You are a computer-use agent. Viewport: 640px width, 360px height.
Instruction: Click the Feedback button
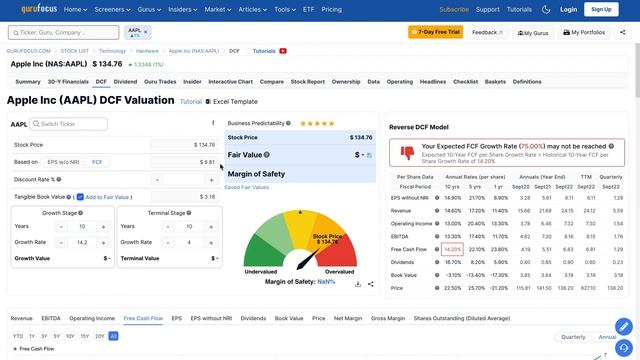(487, 32)
